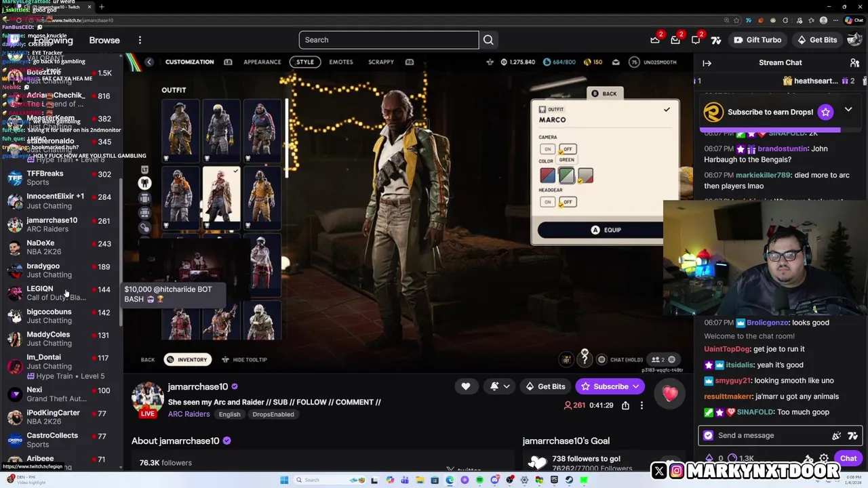Click ARC Raiders game link
This screenshot has height=488, width=868.
pyautogui.click(x=189, y=414)
